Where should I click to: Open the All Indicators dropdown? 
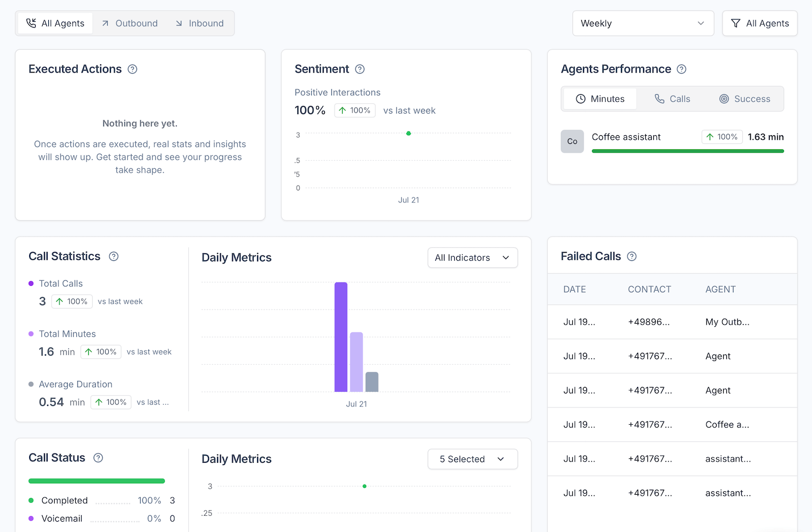(472, 258)
